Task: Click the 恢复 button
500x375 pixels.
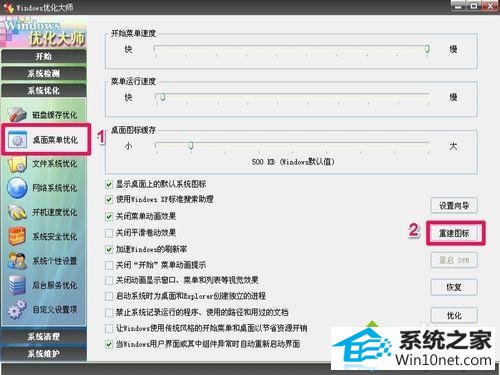Action: [x=454, y=287]
